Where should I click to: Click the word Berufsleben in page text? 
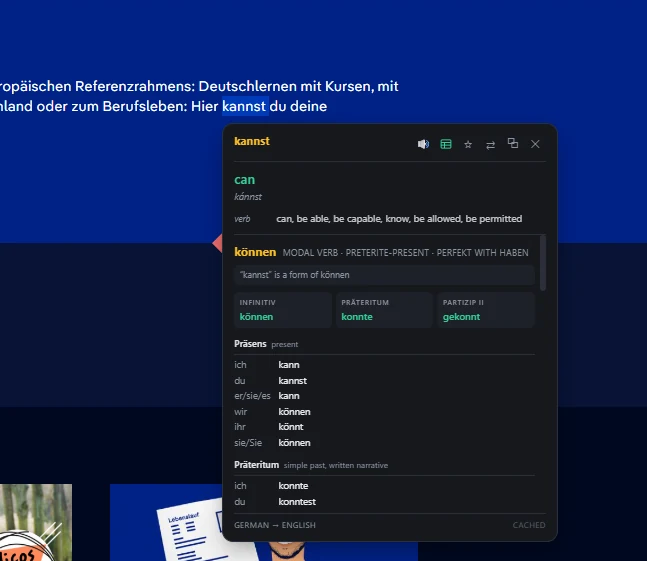pos(145,106)
